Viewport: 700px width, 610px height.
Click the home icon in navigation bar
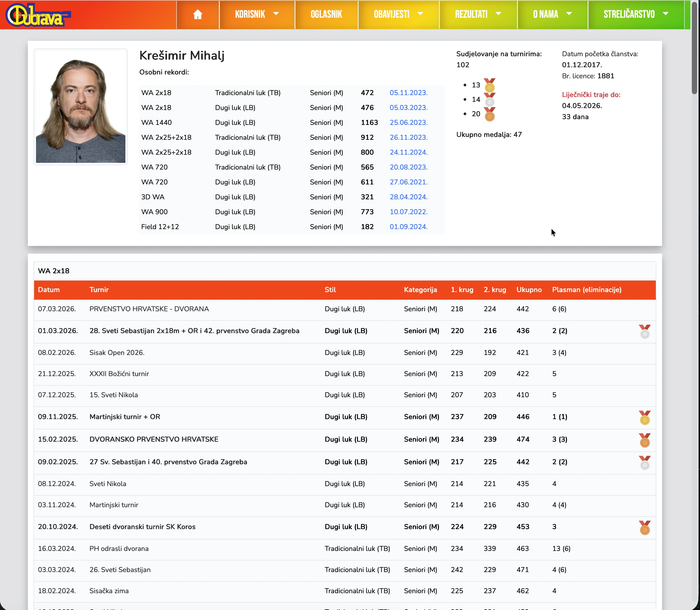point(197,14)
